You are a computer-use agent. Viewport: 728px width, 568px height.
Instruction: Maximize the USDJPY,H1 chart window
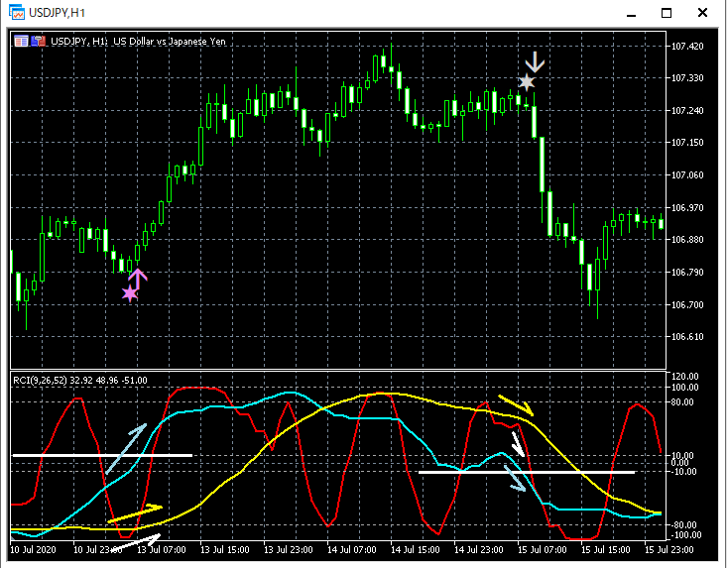coord(667,13)
